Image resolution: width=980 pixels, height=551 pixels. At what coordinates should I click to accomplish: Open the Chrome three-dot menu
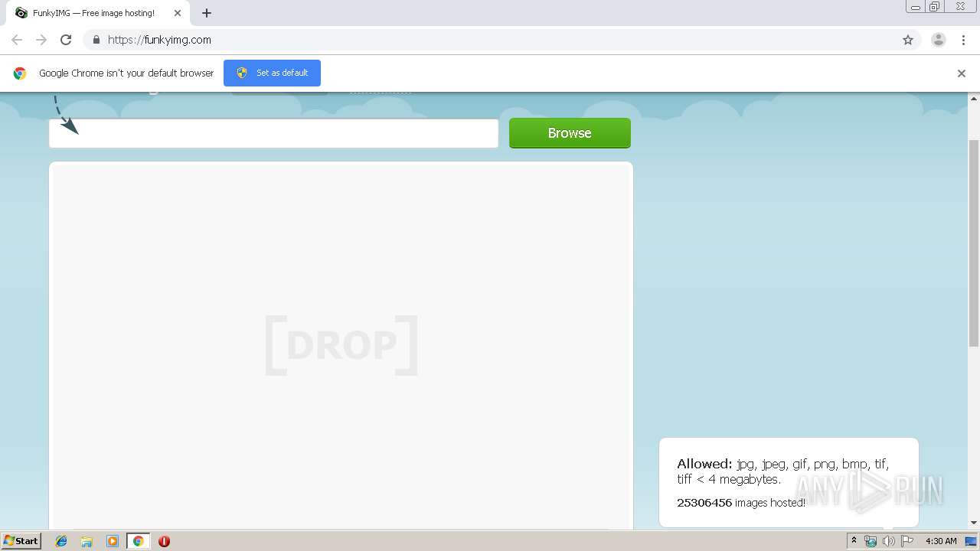pyautogui.click(x=963, y=40)
